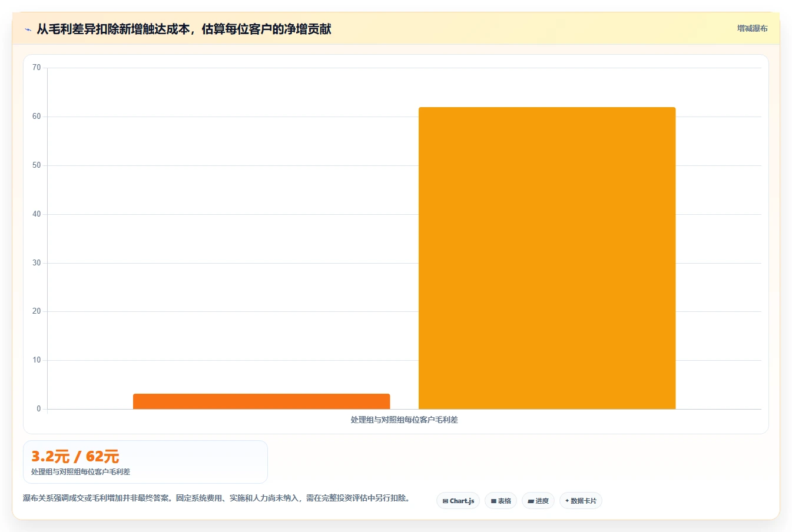
Task: Click the 表格 tag chip
Action: pos(501,501)
